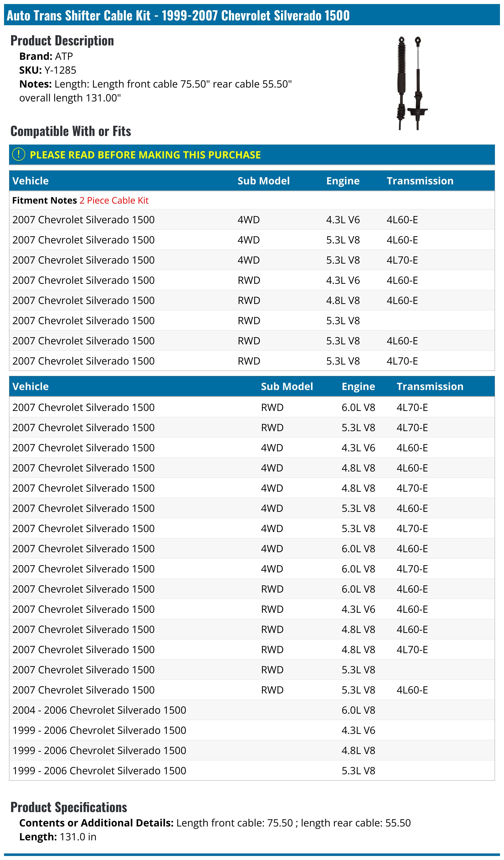This screenshot has width=504, height=860.
Task: Click the Vehicle header in first table
Action: pos(30,181)
